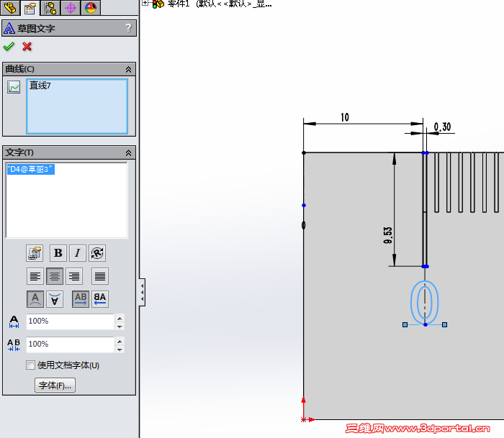Reverse text direction horizontally
The width and height of the screenshot is (504, 438).
coord(100,299)
